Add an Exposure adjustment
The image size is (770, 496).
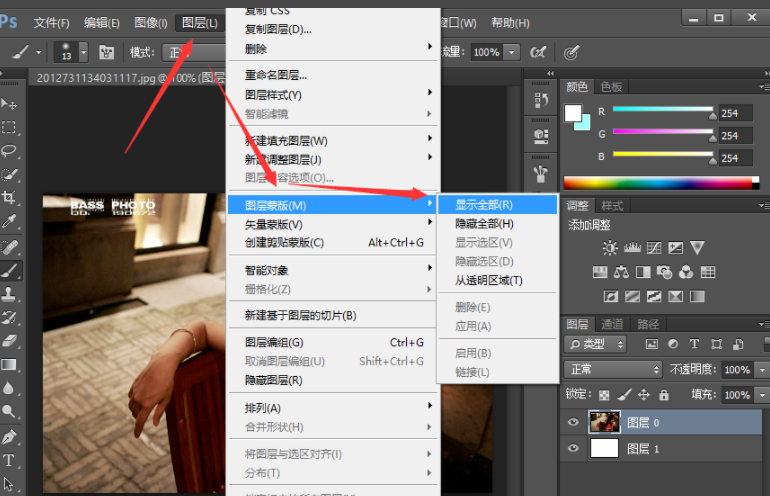pos(675,248)
